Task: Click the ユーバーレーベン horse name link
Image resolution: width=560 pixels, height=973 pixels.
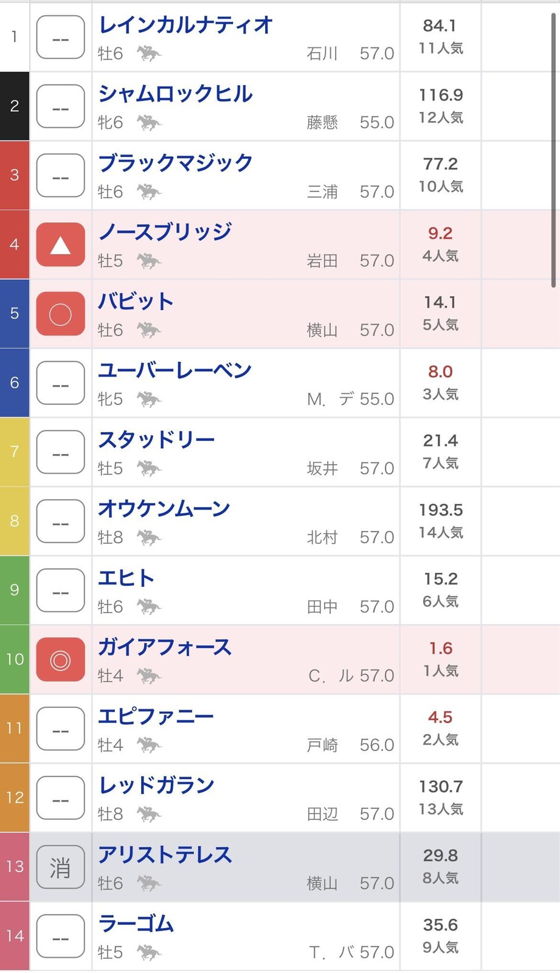Action: tap(175, 370)
